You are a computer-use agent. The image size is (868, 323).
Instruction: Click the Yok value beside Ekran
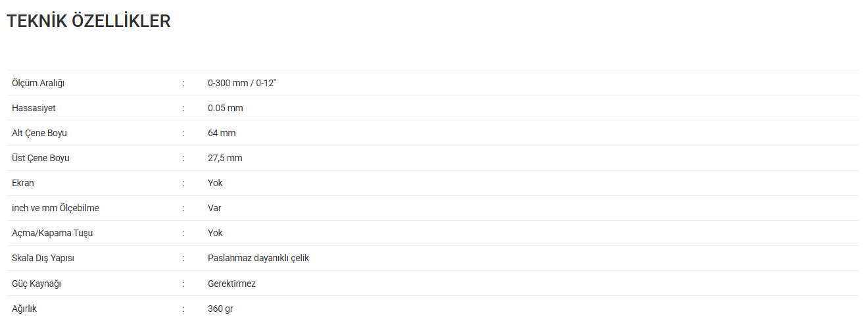click(x=215, y=183)
